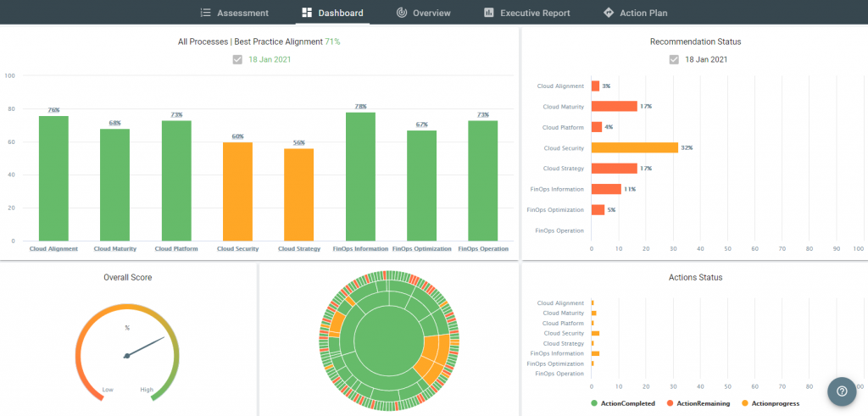Image resolution: width=868 pixels, height=416 pixels.
Task: Click the Executive Report chart icon
Action: 489,13
